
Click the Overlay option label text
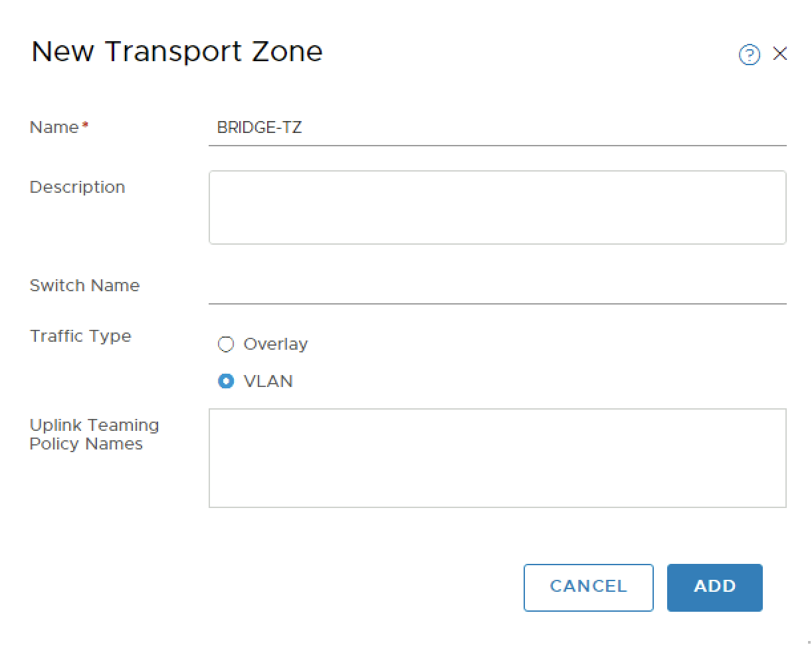276,344
